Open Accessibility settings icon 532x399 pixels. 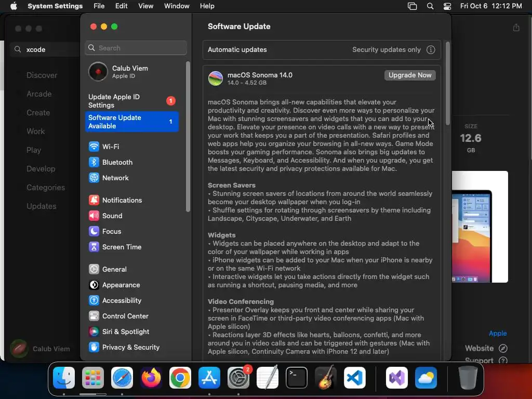(x=94, y=301)
